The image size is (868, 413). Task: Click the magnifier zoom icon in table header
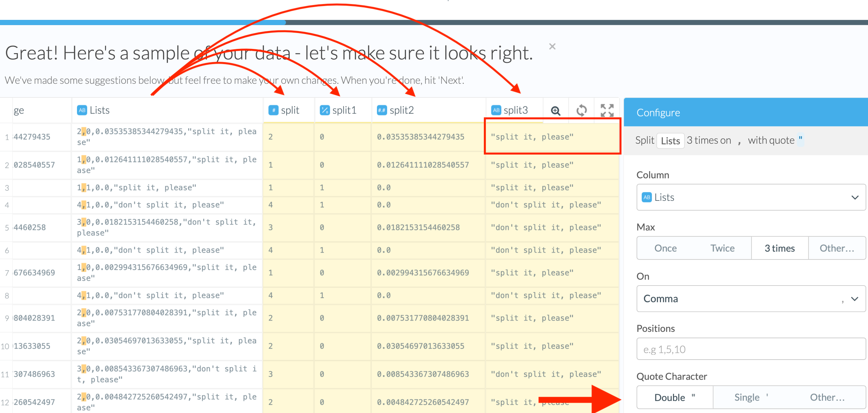coord(555,111)
